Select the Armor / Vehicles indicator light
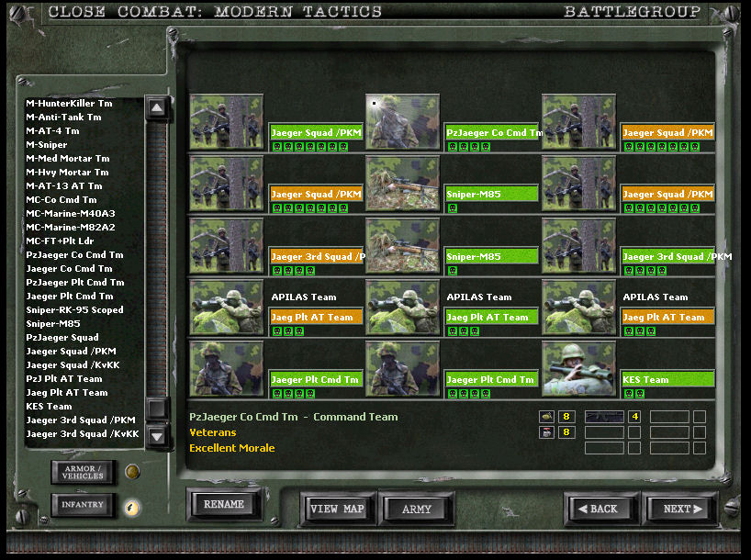Screen dimensions: 751x560 (132, 472)
